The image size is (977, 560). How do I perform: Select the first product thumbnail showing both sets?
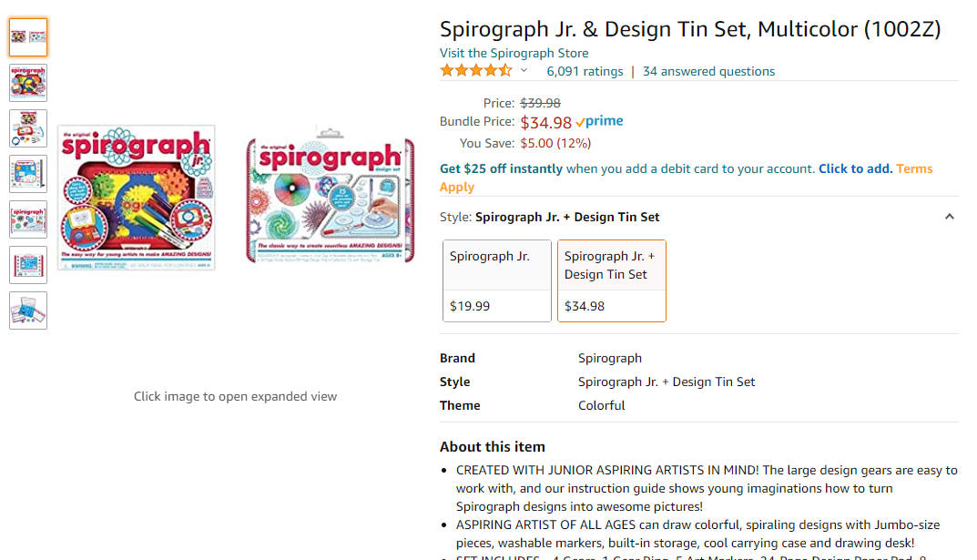[x=28, y=37]
